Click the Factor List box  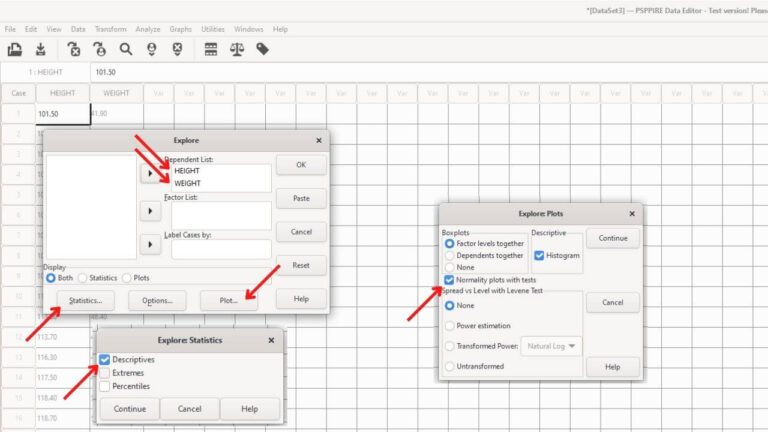click(221, 216)
